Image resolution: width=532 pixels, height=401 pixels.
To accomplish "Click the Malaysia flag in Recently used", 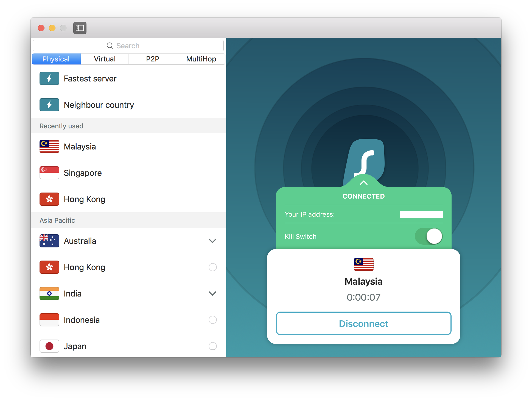I will point(49,146).
